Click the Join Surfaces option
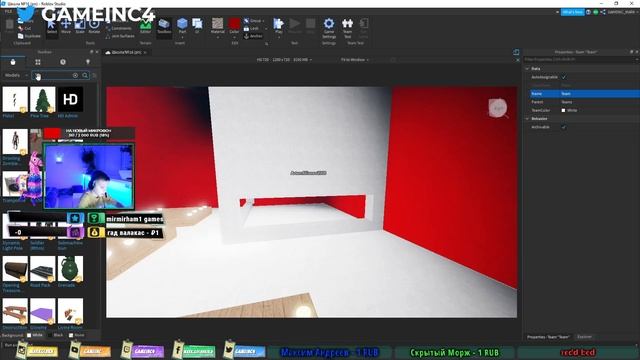The width and height of the screenshot is (640, 360). coord(120,36)
